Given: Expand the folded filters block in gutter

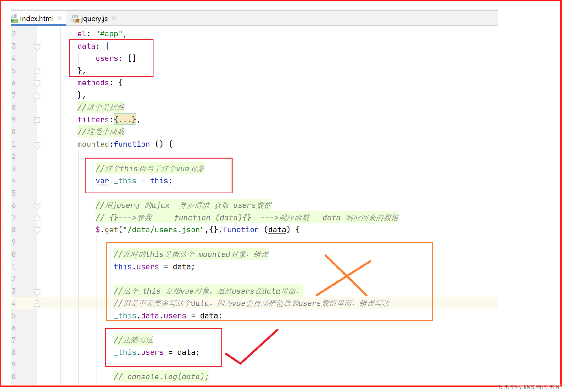Looking at the screenshot, I should tap(37, 120).
